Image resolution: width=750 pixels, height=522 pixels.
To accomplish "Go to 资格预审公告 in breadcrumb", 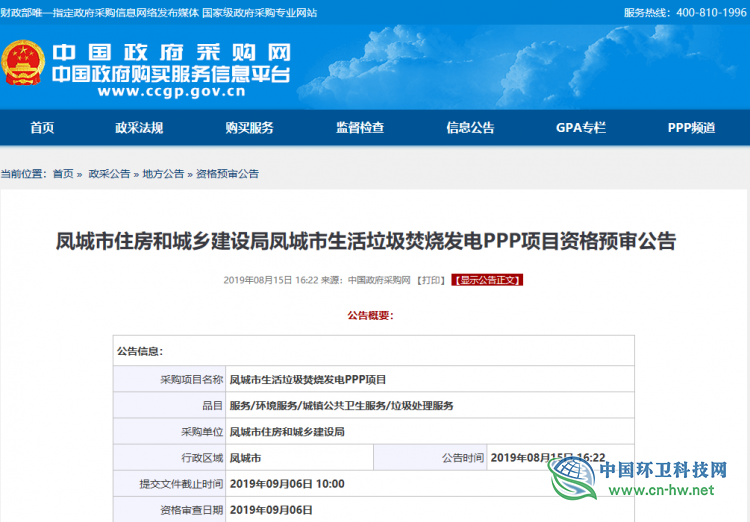I will (227, 174).
